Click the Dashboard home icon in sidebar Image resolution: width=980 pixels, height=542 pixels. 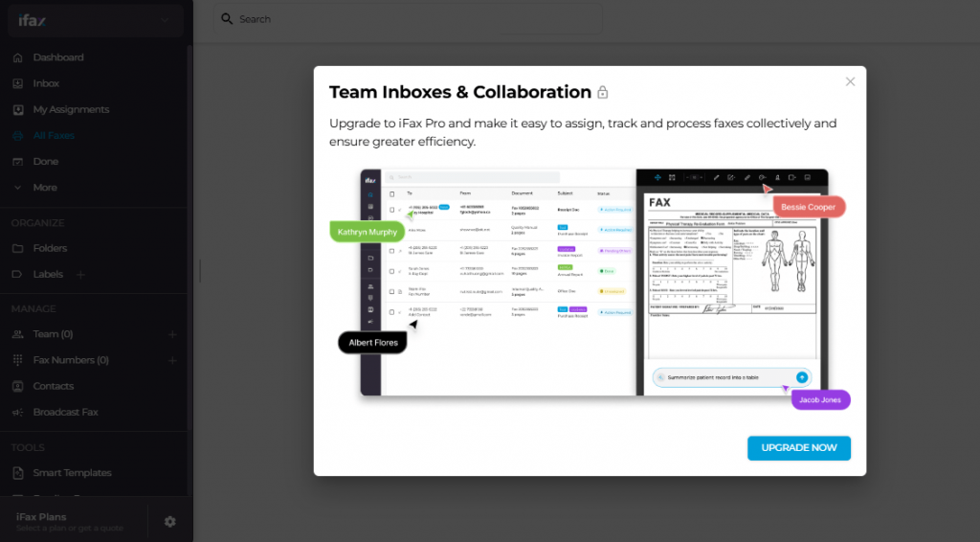[x=17, y=57]
